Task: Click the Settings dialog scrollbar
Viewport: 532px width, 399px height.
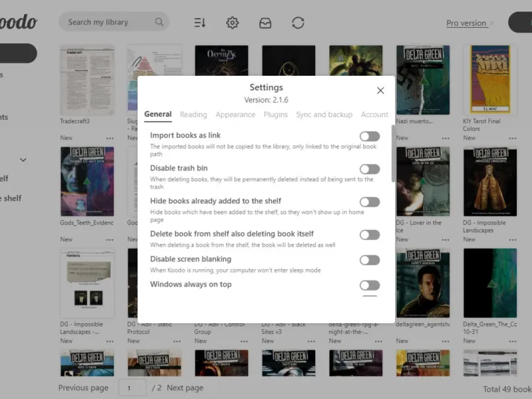Action: (x=393, y=154)
